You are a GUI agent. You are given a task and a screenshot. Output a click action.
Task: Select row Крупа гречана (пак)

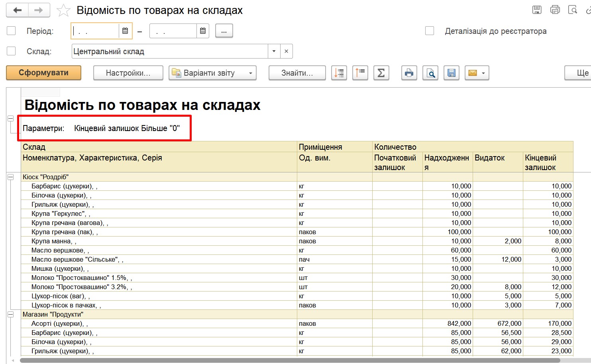click(297, 232)
